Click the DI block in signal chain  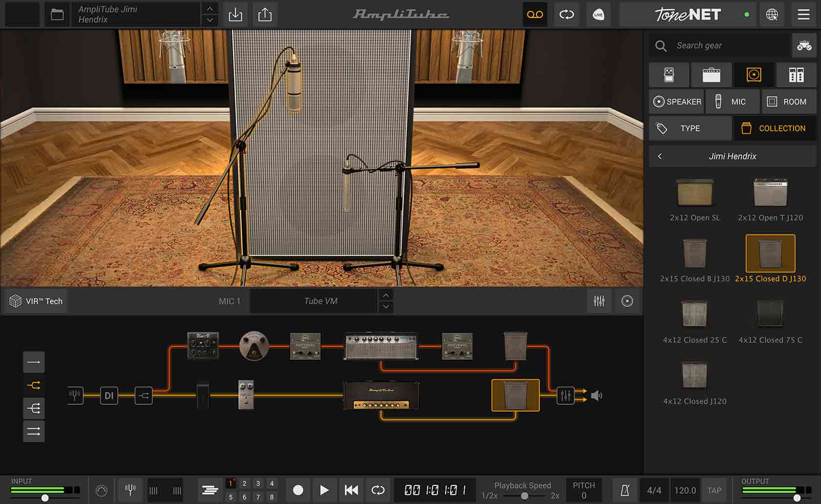coord(109,395)
